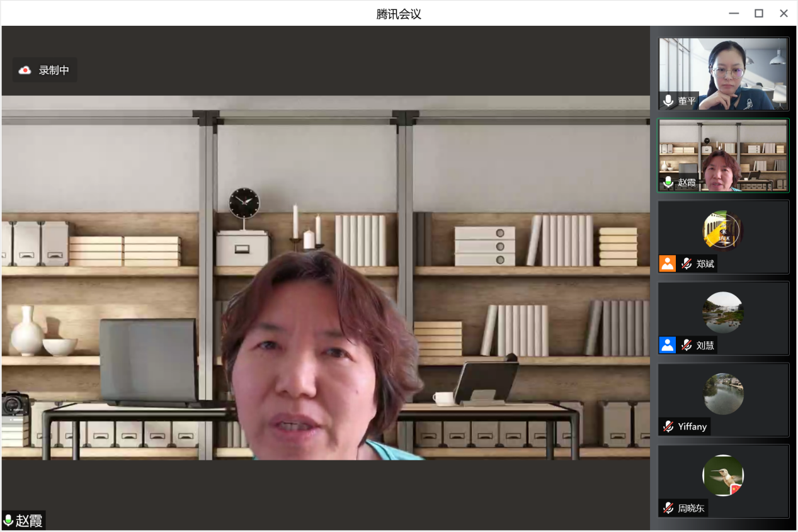Click the '腾讯会议' window title text
This screenshot has height=532, width=798.
click(x=399, y=13)
